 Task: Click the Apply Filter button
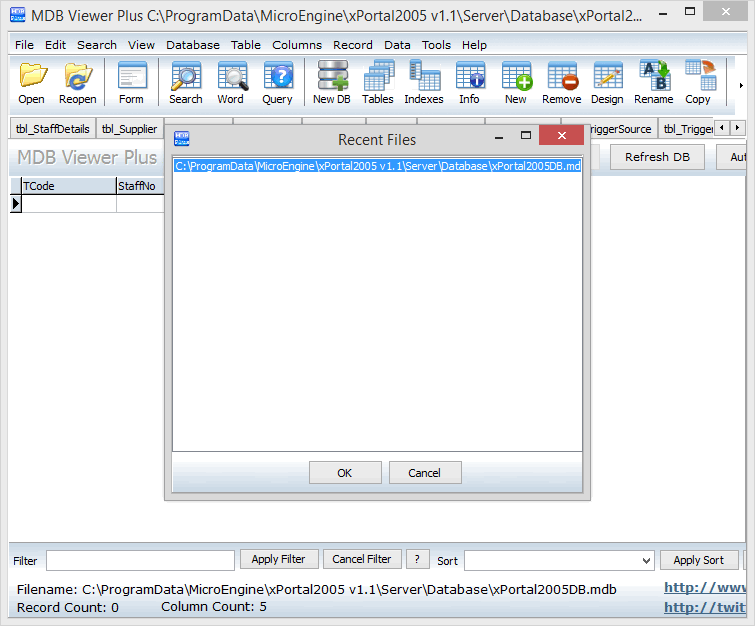pyautogui.click(x=279, y=560)
